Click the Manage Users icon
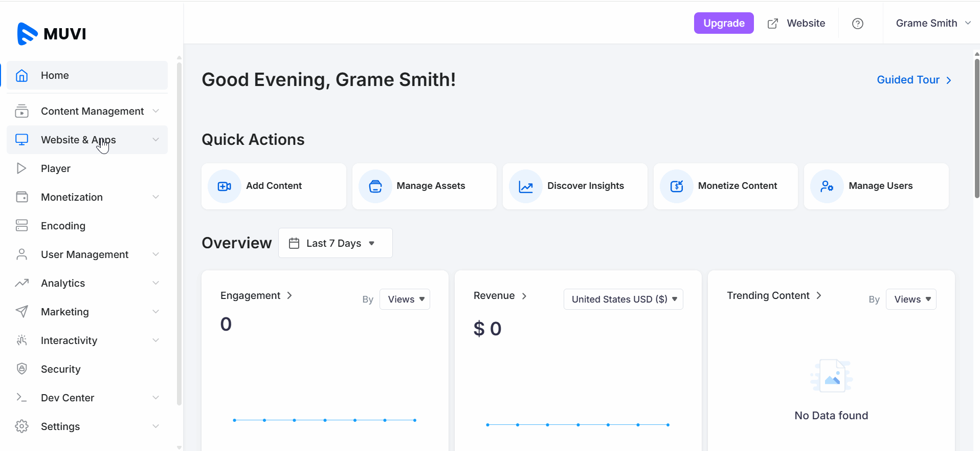The width and height of the screenshot is (980, 451). pos(827,186)
